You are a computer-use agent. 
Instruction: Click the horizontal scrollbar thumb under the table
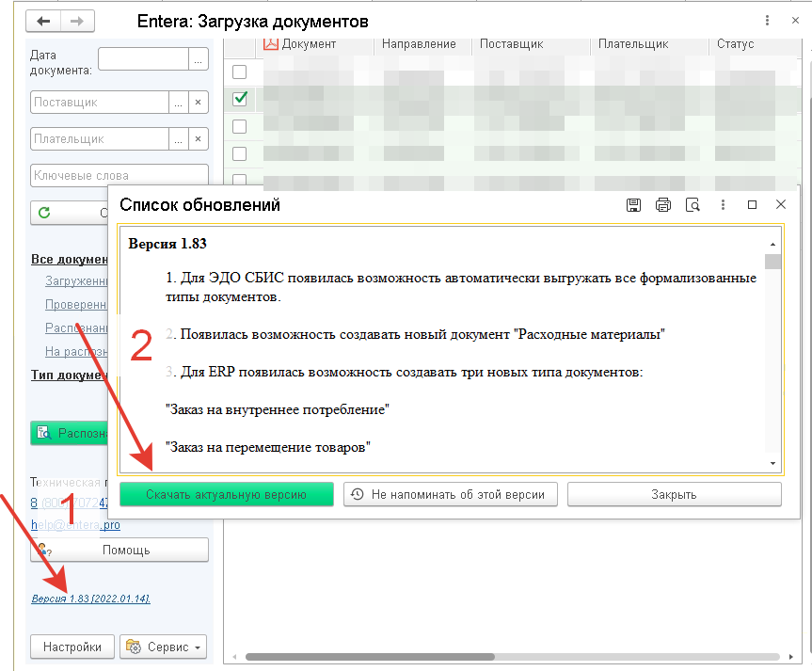click(x=370, y=657)
